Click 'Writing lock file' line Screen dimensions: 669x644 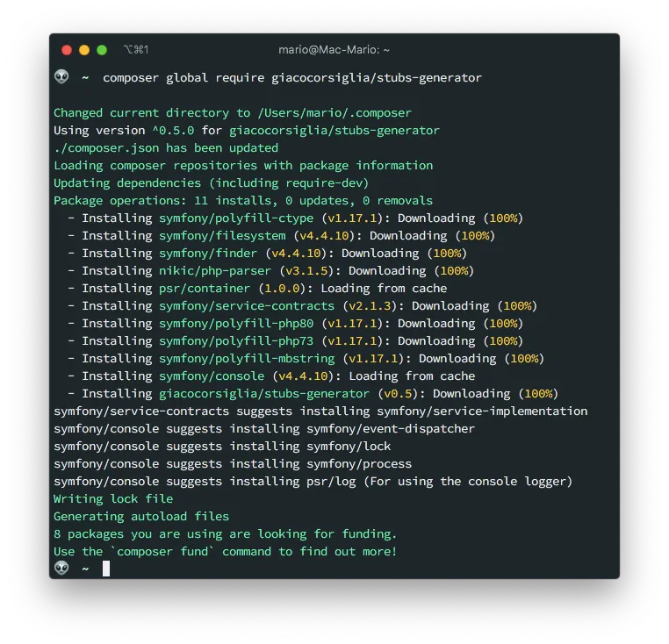point(113,499)
